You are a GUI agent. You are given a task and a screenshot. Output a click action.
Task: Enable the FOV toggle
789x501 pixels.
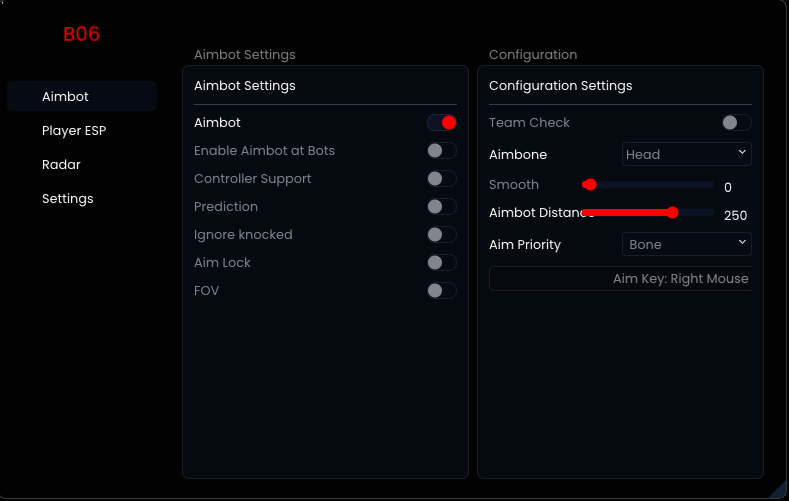pyautogui.click(x=442, y=291)
